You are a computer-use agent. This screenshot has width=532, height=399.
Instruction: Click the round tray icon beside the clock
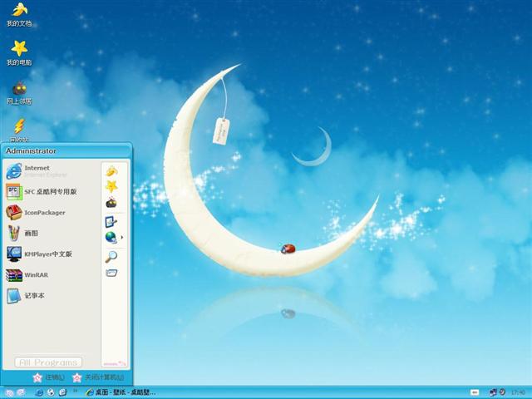[x=502, y=392]
